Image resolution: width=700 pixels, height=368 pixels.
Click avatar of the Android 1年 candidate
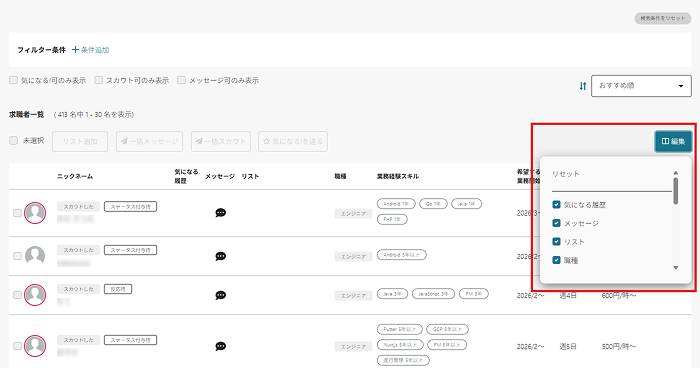tap(35, 213)
